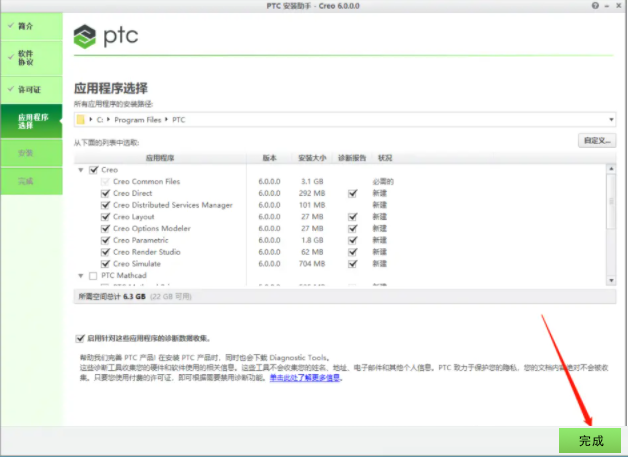Click the application list scrollbar thumb
This screenshot has height=459, width=628.
pos(611,201)
